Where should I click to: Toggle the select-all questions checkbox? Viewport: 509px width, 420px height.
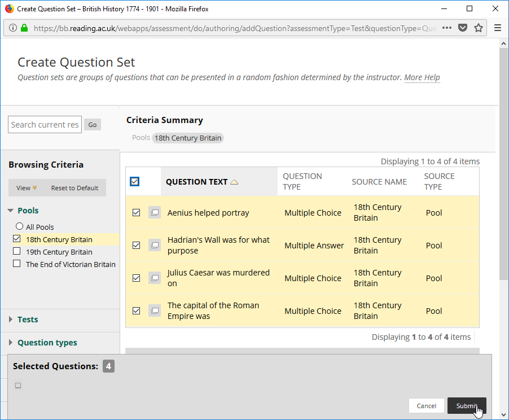tap(134, 182)
